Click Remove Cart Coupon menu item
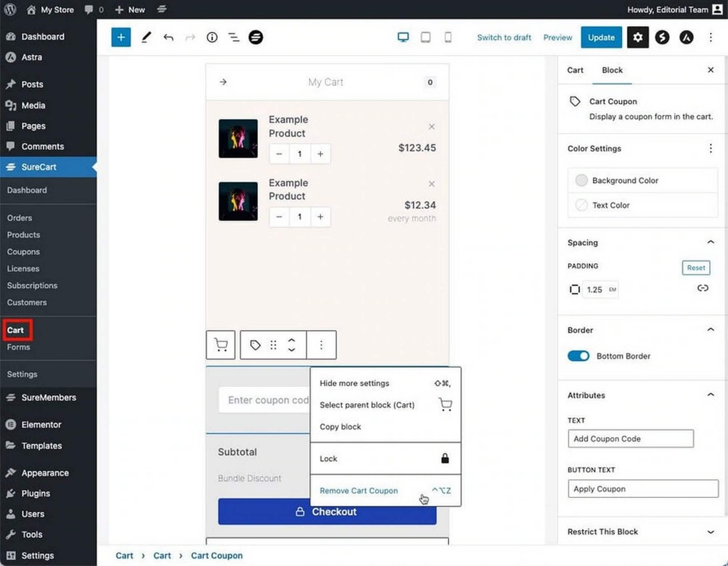728x566 pixels. [x=358, y=491]
